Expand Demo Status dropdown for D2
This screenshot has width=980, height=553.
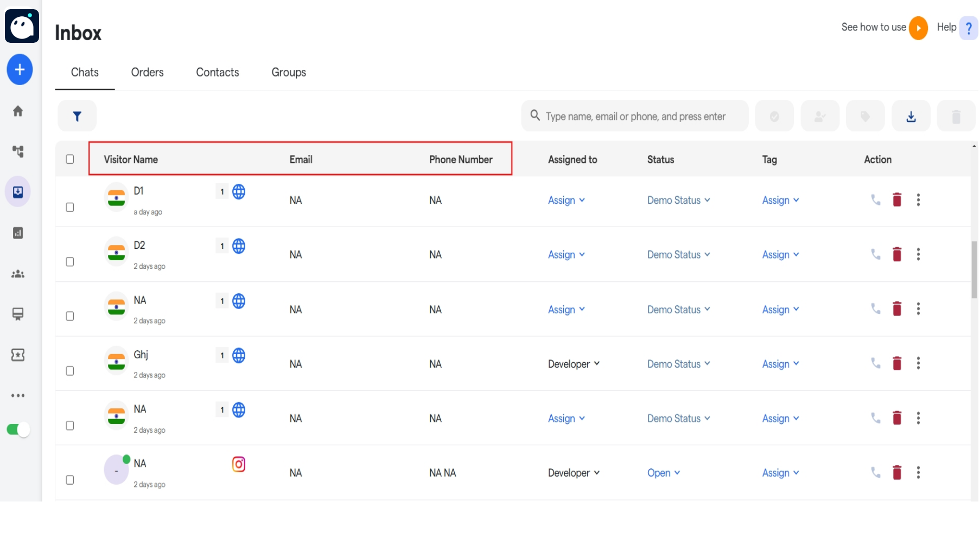678,255
